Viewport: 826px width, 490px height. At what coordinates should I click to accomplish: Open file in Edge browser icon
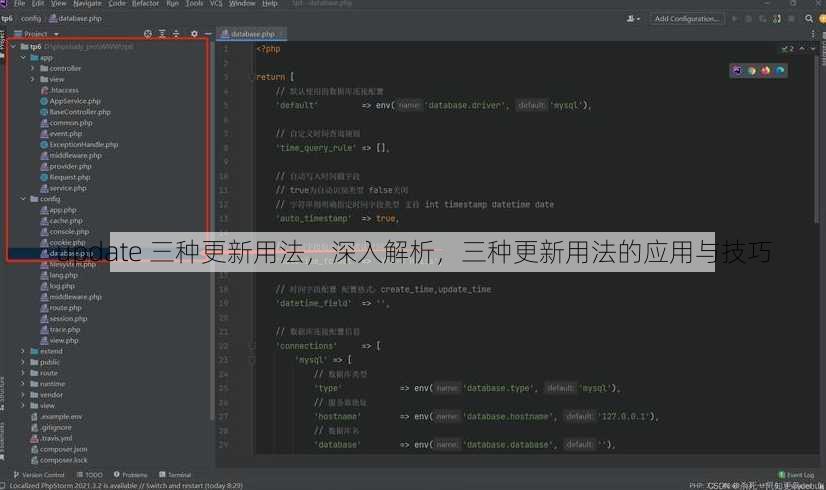point(780,70)
